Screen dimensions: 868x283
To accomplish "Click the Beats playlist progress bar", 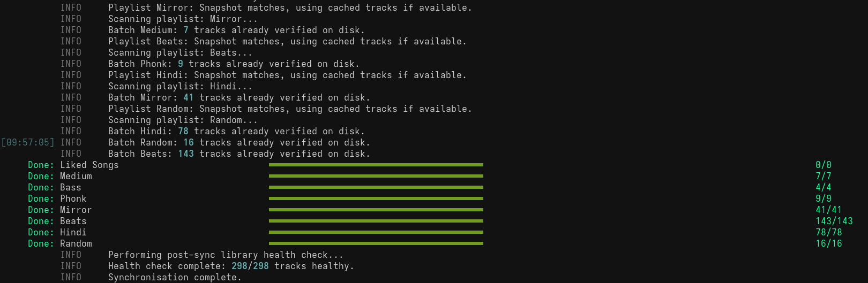I will (x=376, y=221).
